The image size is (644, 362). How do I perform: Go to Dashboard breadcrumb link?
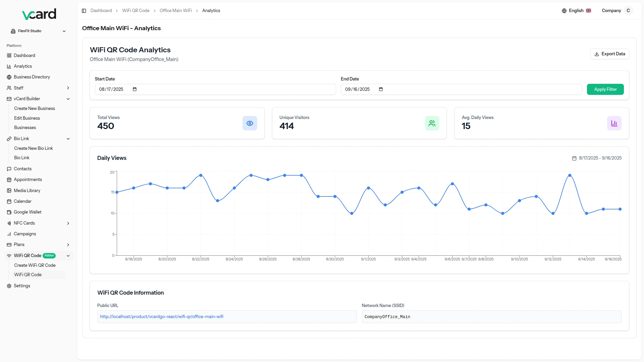(101, 11)
